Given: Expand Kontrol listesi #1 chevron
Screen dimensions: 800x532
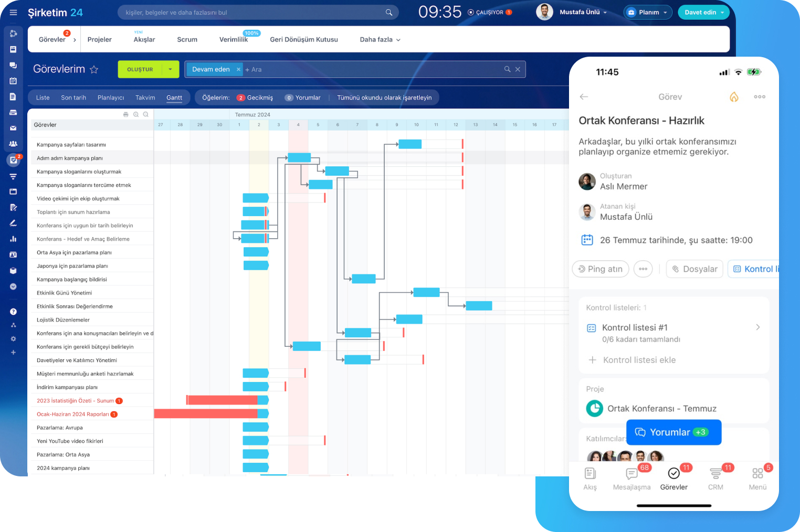Looking at the screenshot, I should pyautogui.click(x=757, y=327).
